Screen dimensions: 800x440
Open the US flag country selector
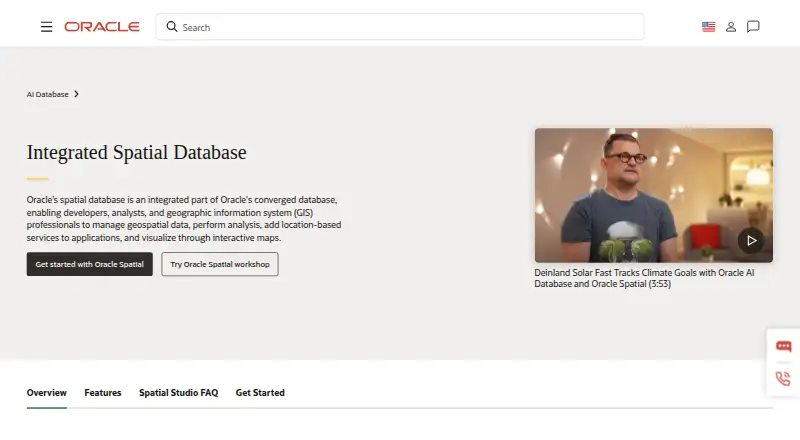[708, 27]
